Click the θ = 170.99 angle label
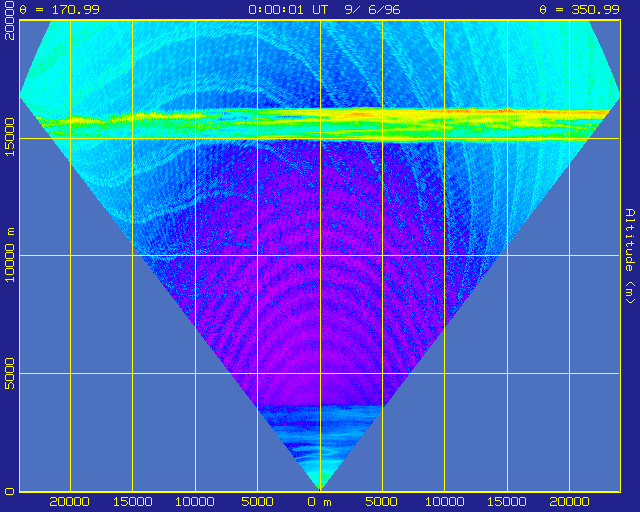The height and width of the screenshot is (512, 640). coord(60,9)
